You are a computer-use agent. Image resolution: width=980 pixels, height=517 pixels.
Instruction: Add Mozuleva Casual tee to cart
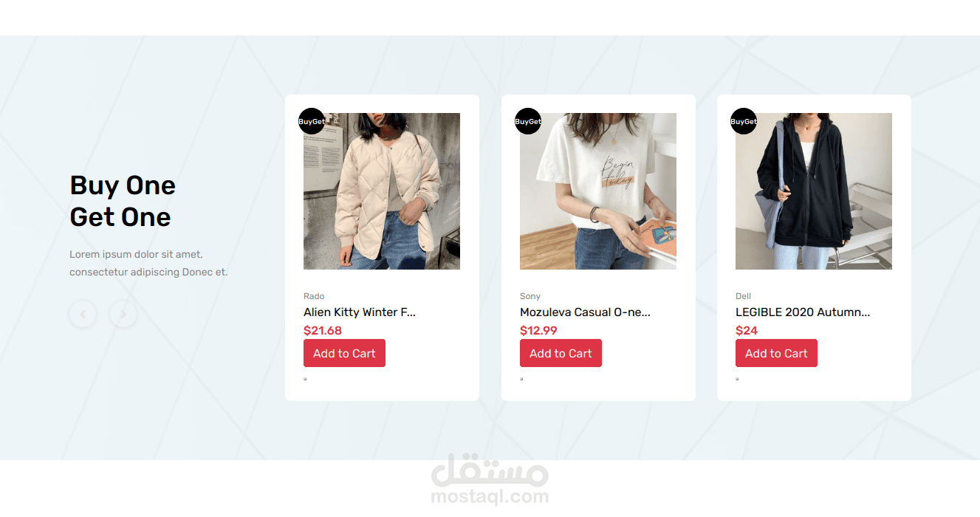click(x=561, y=353)
